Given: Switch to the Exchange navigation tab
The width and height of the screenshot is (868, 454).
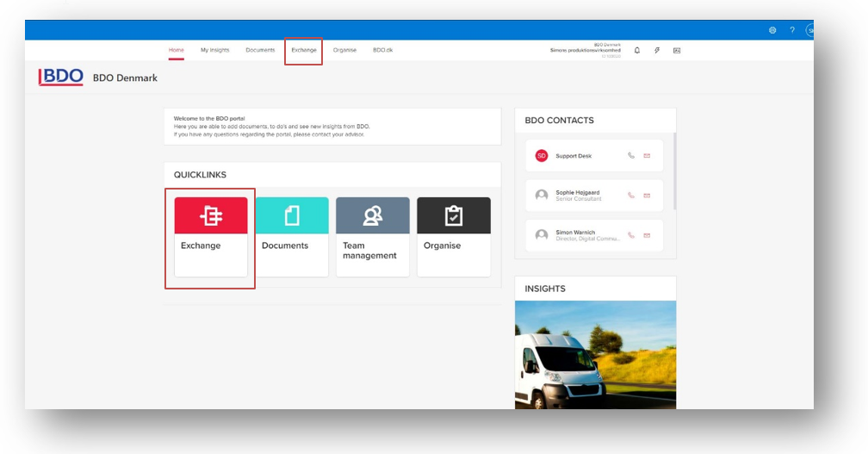Looking at the screenshot, I should coord(304,50).
